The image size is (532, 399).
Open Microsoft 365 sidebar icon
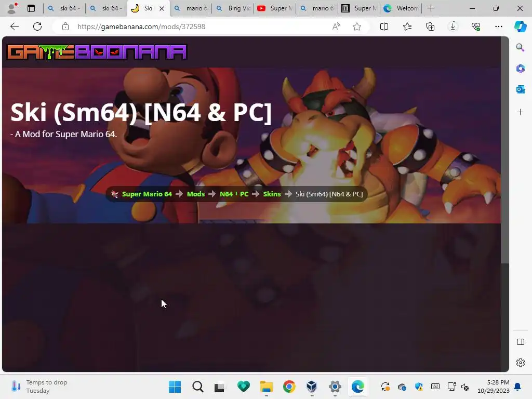[x=520, y=68]
